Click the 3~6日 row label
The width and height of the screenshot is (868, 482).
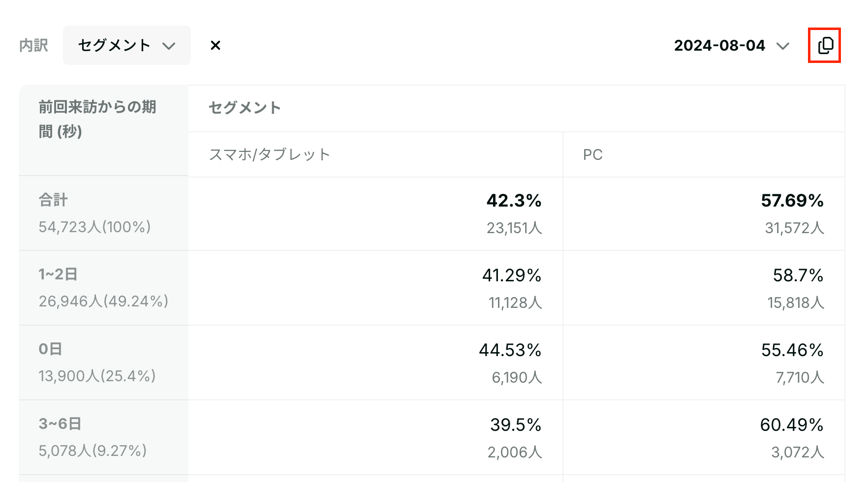pyautogui.click(x=60, y=424)
